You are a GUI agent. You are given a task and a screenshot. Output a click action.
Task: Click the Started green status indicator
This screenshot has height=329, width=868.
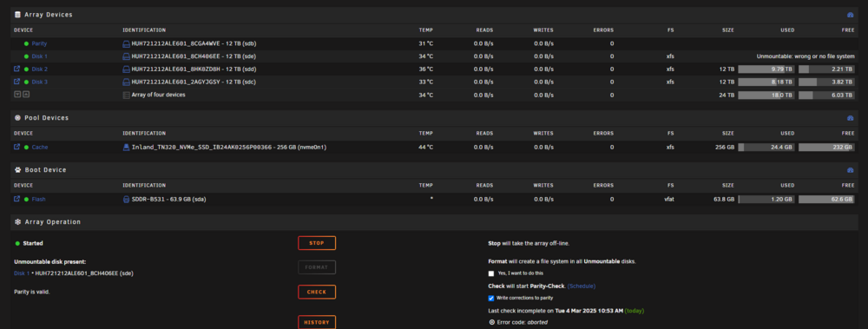[17, 243]
